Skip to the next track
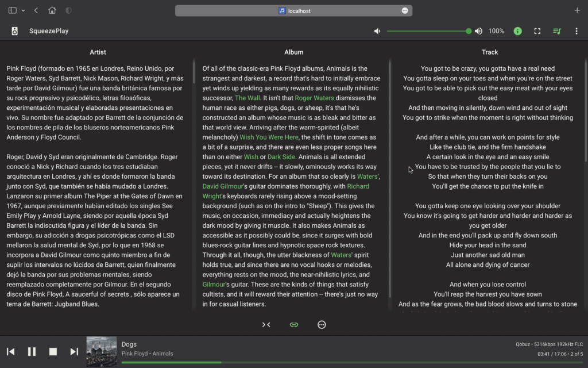This screenshot has height=368, width=588. coord(74,351)
